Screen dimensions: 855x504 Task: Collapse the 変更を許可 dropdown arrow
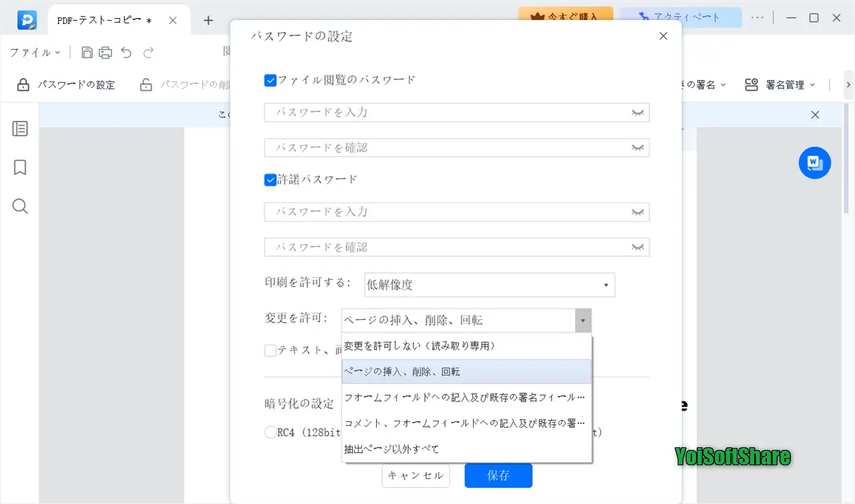click(583, 320)
